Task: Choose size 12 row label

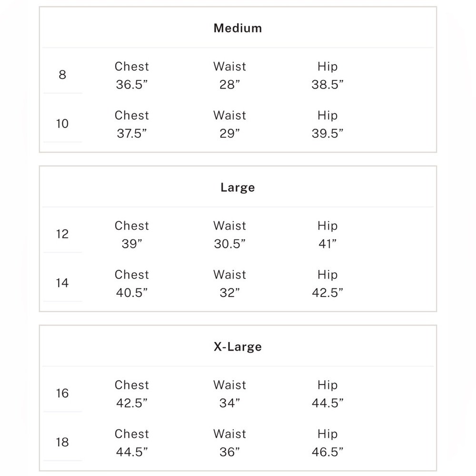Action: point(62,234)
